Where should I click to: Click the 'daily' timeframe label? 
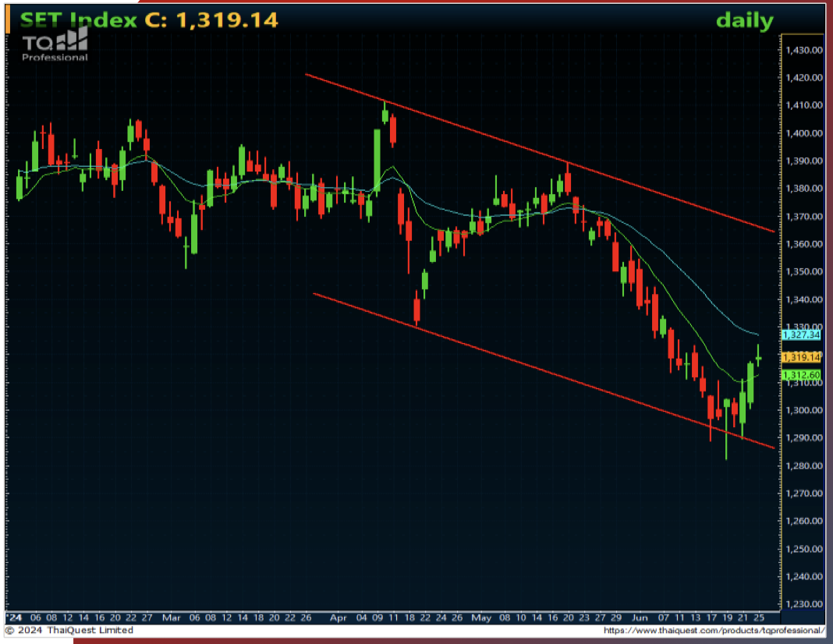(744, 21)
